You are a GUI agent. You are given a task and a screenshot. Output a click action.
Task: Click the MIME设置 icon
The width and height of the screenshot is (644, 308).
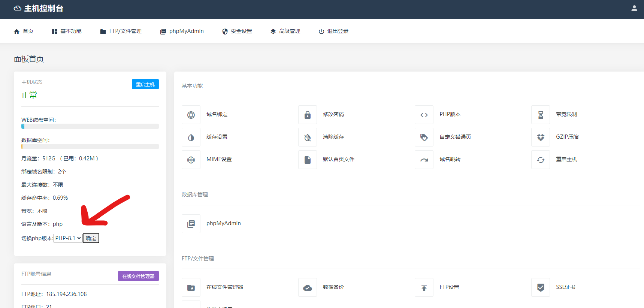click(x=191, y=160)
